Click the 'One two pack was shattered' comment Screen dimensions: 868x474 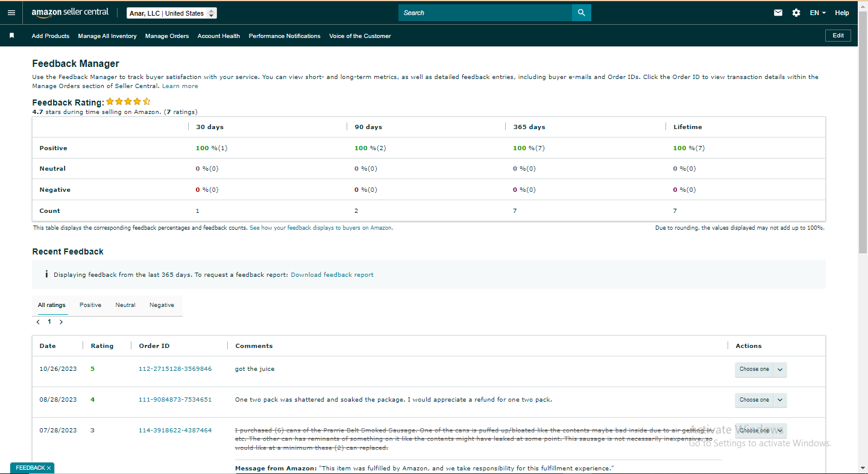pos(393,400)
